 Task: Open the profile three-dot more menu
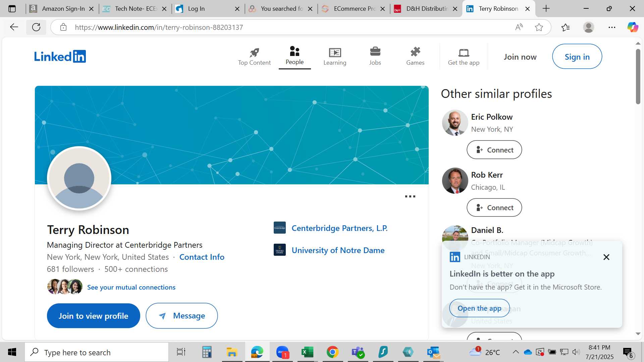(410, 196)
